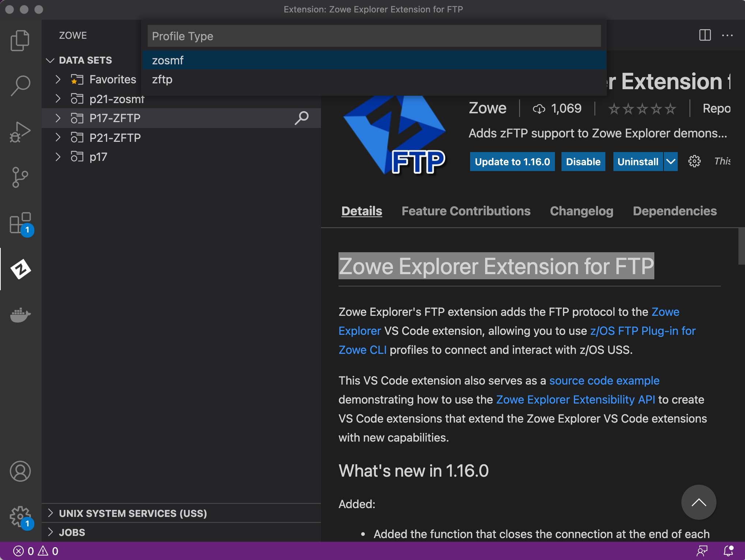Image resolution: width=745 pixels, height=560 pixels.
Task: Open the editor More Actions ellipsis
Action: point(727,35)
